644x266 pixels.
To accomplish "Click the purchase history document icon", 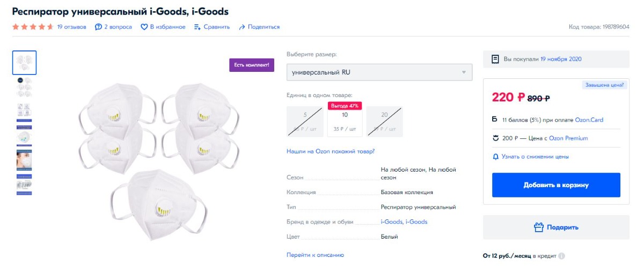I will [495, 60].
